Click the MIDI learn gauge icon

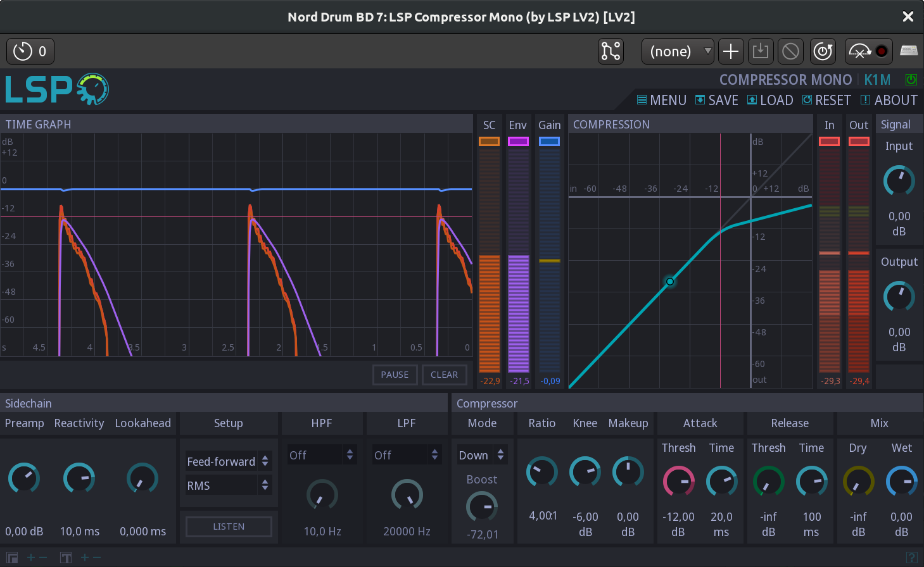(x=860, y=51)
